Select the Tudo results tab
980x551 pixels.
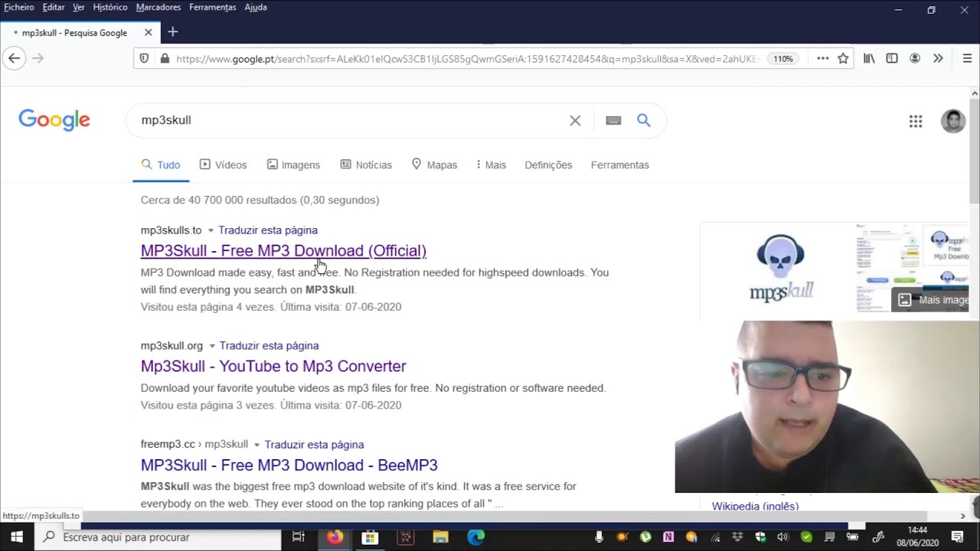pos(161,165)
